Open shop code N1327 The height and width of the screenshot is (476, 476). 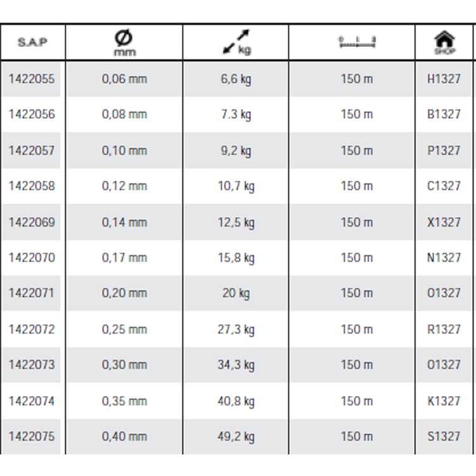click(444, 258)
